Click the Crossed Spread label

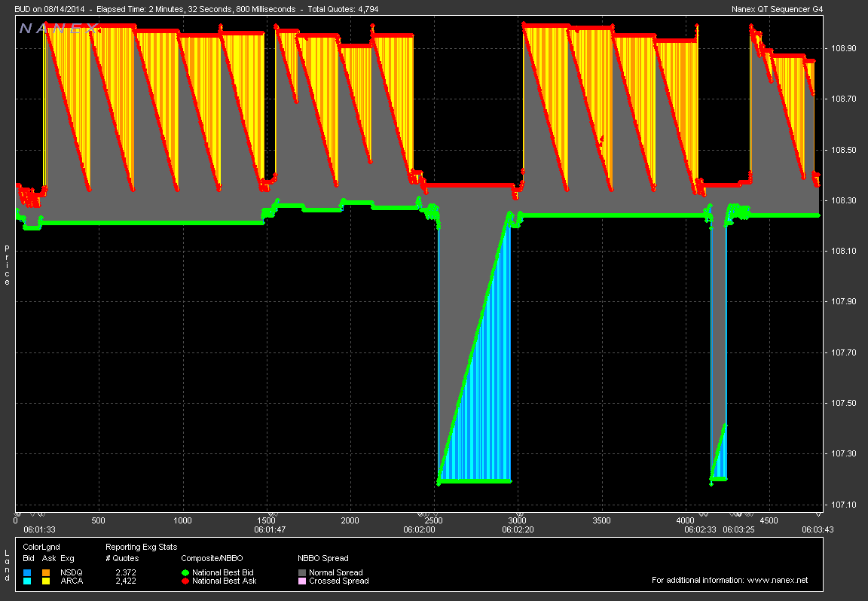[339, 581]
